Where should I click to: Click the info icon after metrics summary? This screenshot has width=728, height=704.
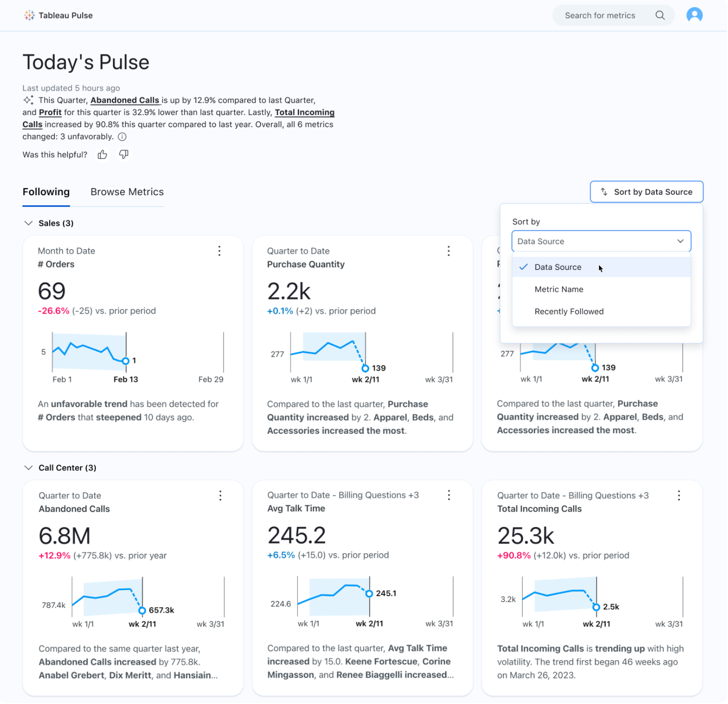(122, 137)
